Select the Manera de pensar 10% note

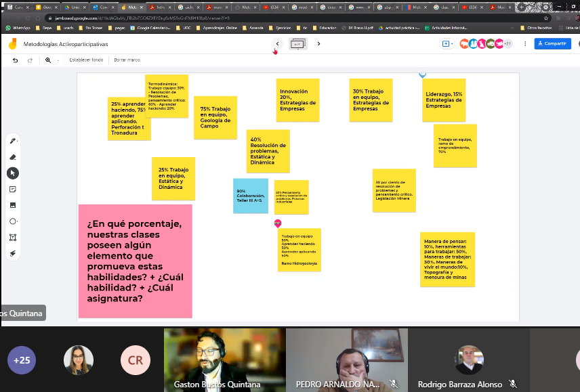[448, 259]
